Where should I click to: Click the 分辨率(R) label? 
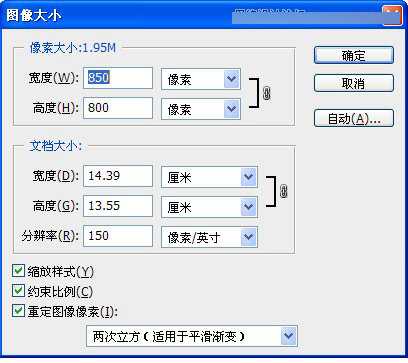pyautogui.click(x=50, y=236)
